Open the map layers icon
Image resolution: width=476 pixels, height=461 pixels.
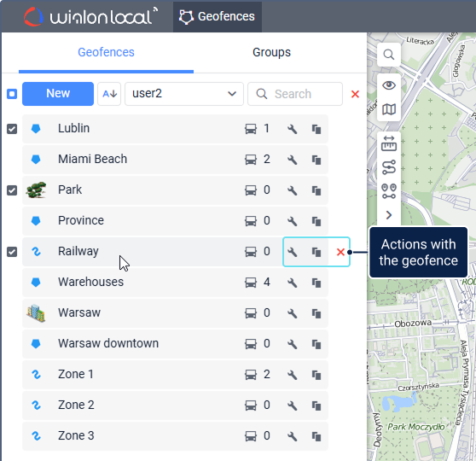[x=389, y=109]
